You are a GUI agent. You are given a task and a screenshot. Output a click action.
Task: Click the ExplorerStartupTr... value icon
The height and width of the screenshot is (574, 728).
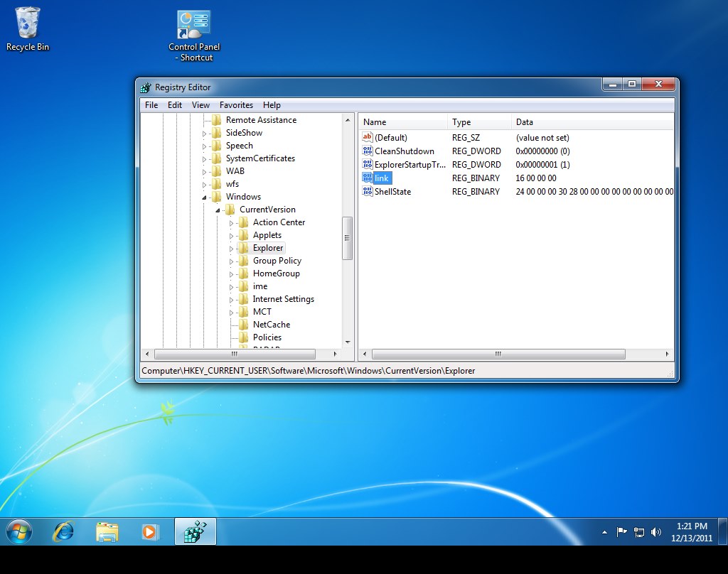[368, 164]
